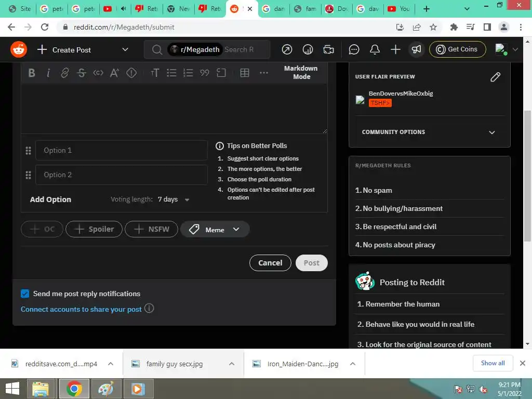The width and height of the screenshot is (532, 399).
Task: Apply superscript formatting
Action: point(114,73)
